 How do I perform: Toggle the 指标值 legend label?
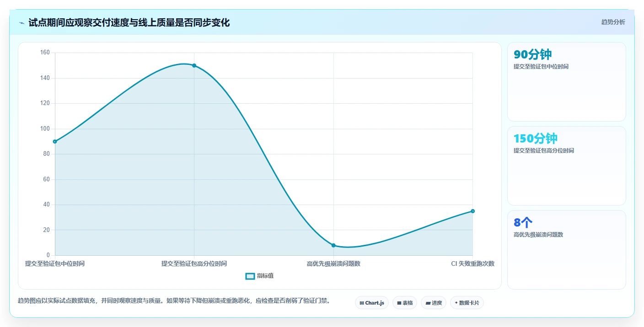pyautogui.click(x=265, y=276)
